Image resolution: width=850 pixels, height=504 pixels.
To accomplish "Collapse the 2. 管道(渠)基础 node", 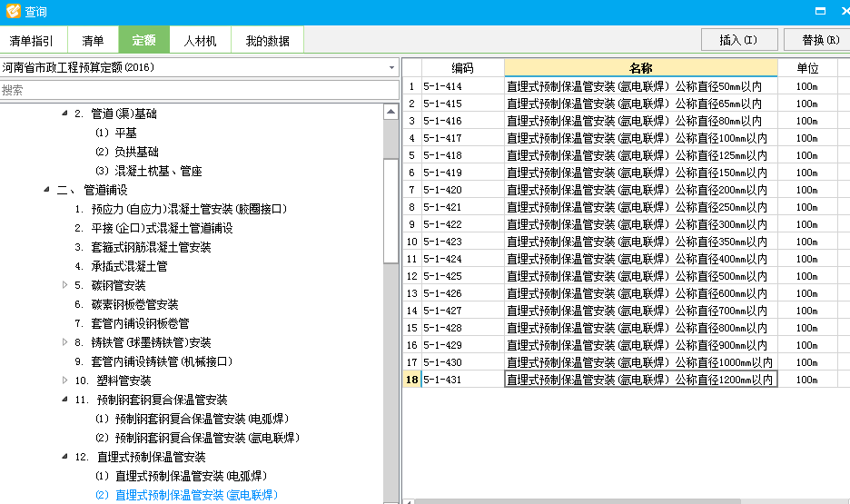I will tap(64, 114).
